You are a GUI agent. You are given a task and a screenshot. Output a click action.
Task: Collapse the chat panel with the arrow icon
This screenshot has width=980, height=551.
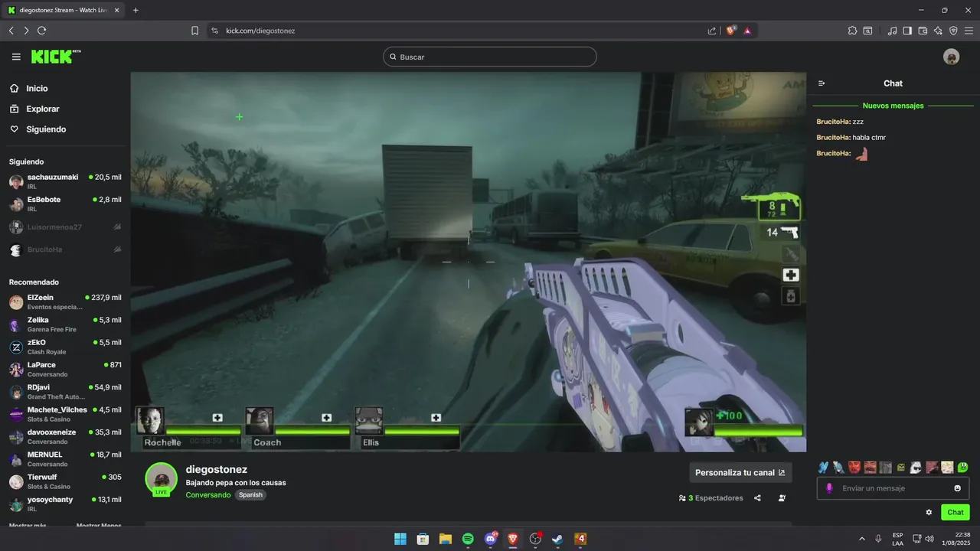click(822, 83)
